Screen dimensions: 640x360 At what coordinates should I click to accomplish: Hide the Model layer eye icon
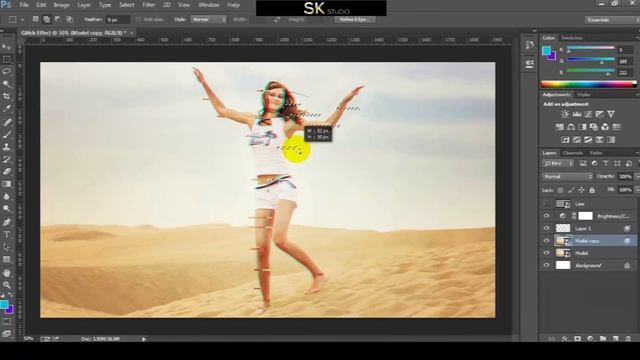coord(547,253)
